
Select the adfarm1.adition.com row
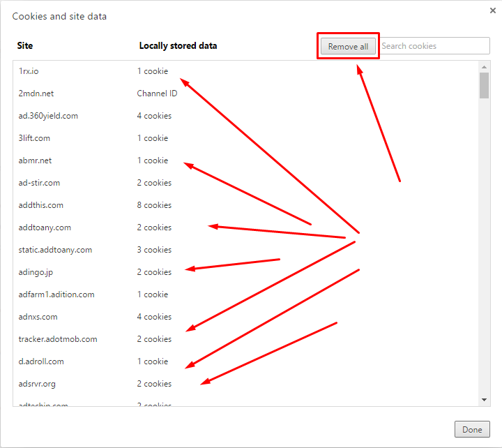(56, 294)
